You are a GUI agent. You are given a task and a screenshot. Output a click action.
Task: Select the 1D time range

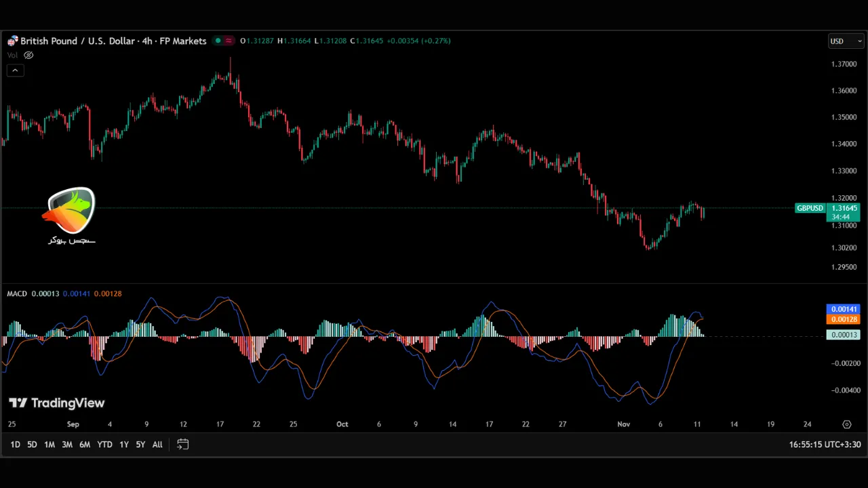coord(15,445)
